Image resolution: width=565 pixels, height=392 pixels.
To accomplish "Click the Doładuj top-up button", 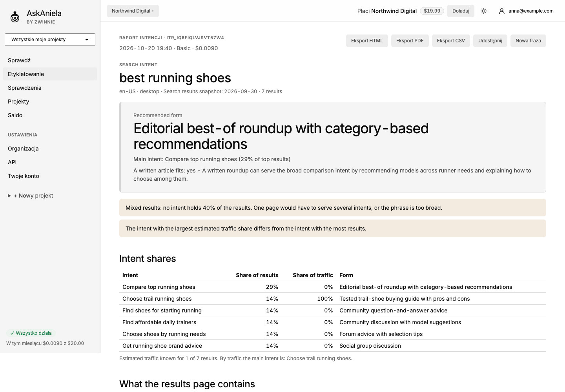I will 461,11.
